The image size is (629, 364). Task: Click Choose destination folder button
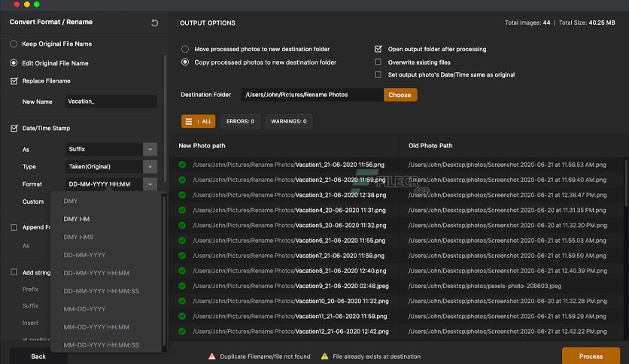tap(400, 95)
